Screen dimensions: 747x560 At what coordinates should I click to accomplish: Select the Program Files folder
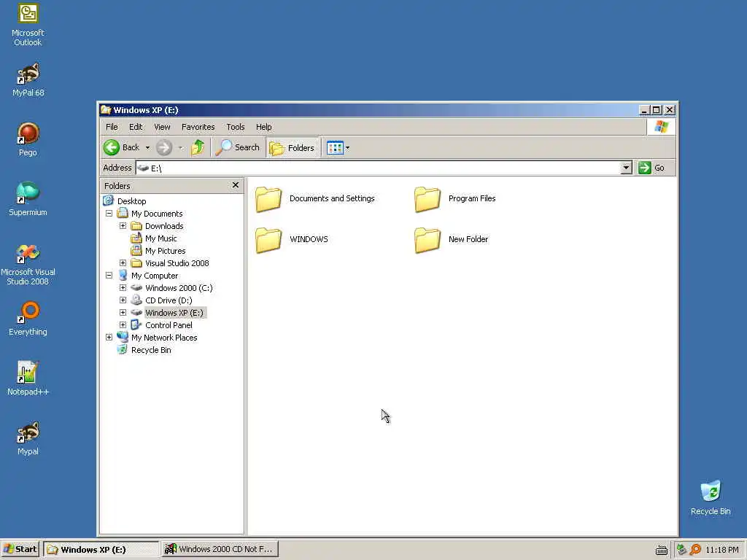pyautogui.click(x=455, y=198)
